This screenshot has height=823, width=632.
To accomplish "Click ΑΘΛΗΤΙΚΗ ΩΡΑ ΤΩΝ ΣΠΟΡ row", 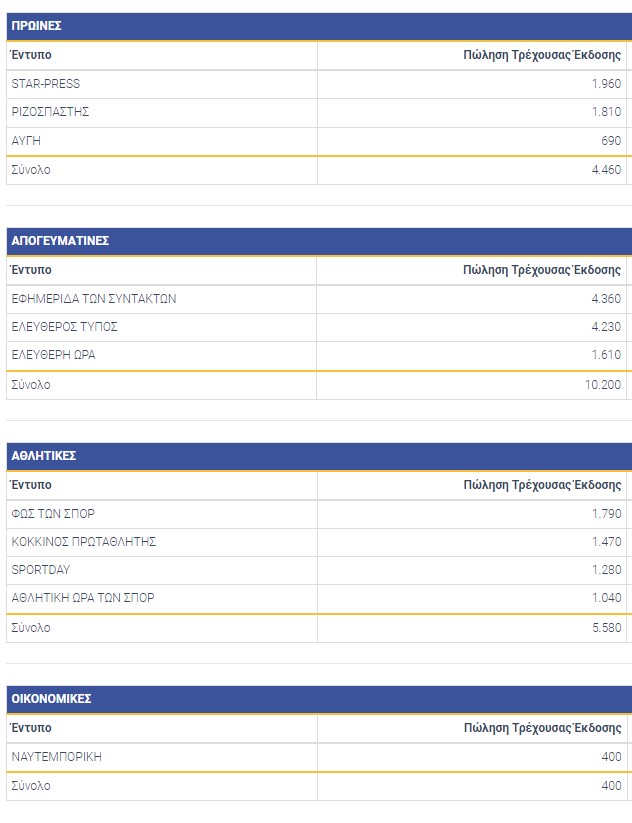I will tap(319, 598).
